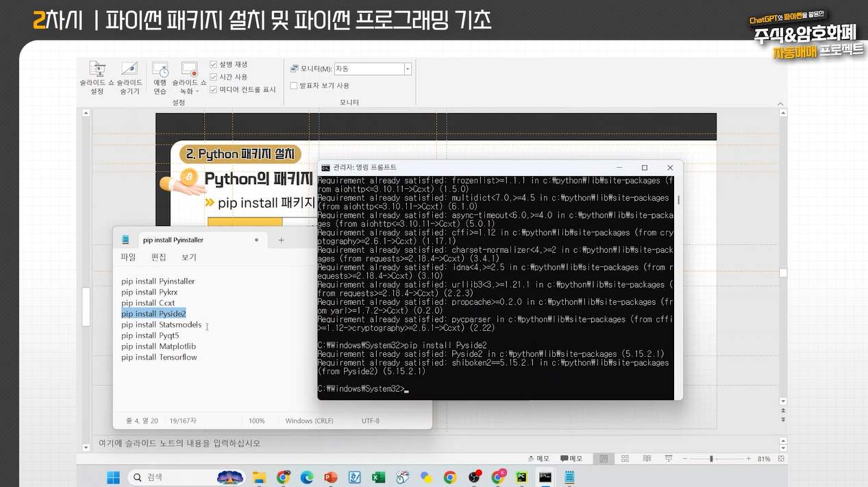Open File Explorer from the taskbar
Viewport: 868px width, 487px height.
[259, 477]
